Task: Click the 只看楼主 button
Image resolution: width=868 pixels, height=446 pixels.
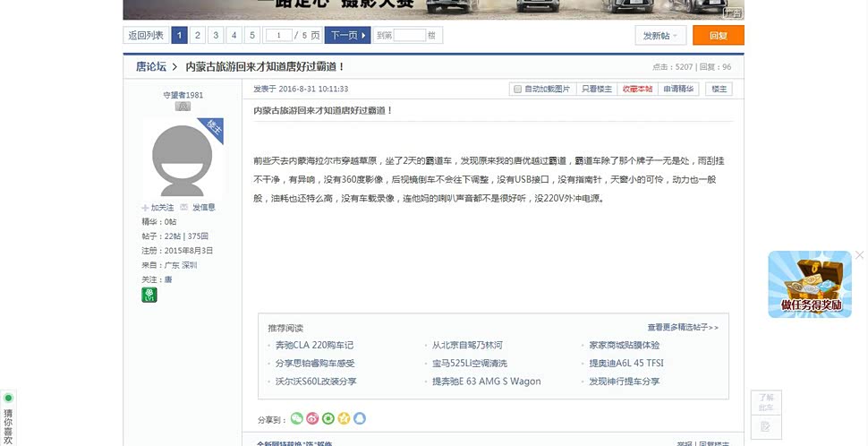Action: tap(597, 89)
